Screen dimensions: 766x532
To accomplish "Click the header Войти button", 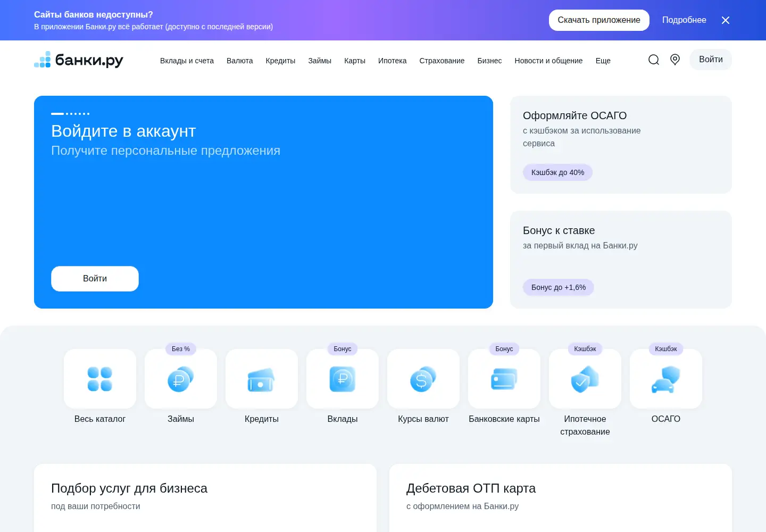I will click(x=711, y=60).
